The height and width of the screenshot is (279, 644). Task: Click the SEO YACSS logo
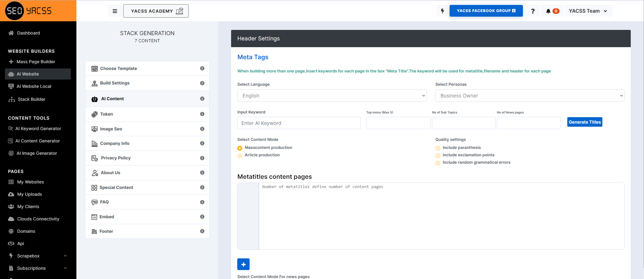(28, 11)
